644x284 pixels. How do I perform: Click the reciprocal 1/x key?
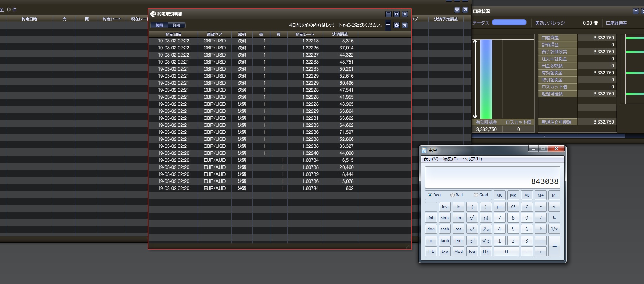(x=554, y=229)
